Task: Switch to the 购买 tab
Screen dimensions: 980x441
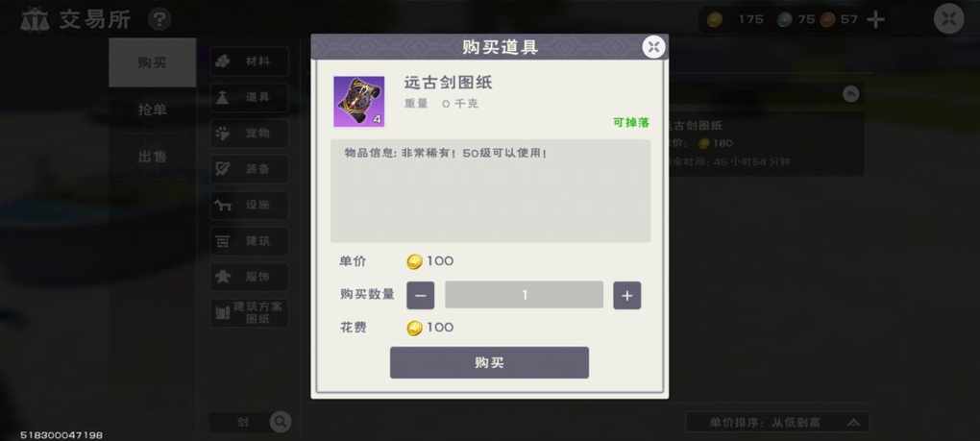Action: coord(153,62)
